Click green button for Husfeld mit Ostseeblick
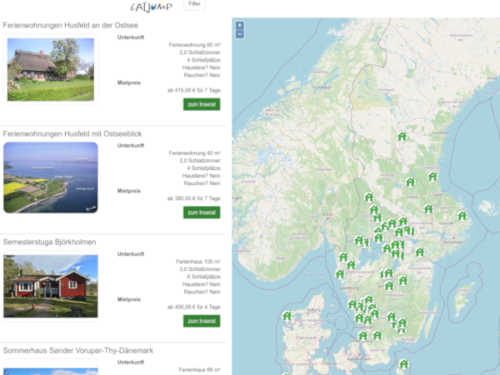The height and width of the screenshot is (375, 500). coord(202,212)
